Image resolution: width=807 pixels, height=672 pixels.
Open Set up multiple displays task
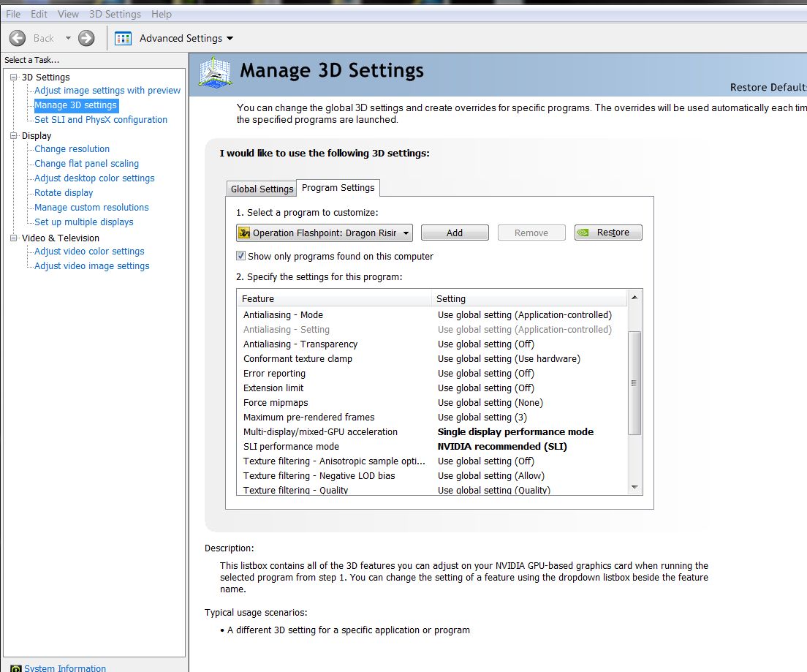click(x=84, y=222)
